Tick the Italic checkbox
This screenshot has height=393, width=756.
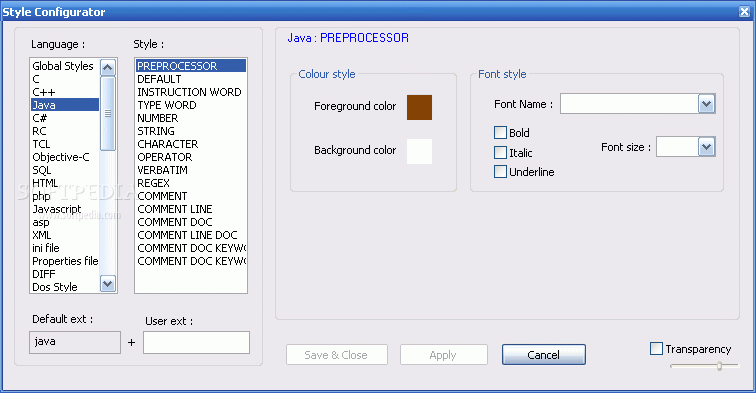pos(500,152)
